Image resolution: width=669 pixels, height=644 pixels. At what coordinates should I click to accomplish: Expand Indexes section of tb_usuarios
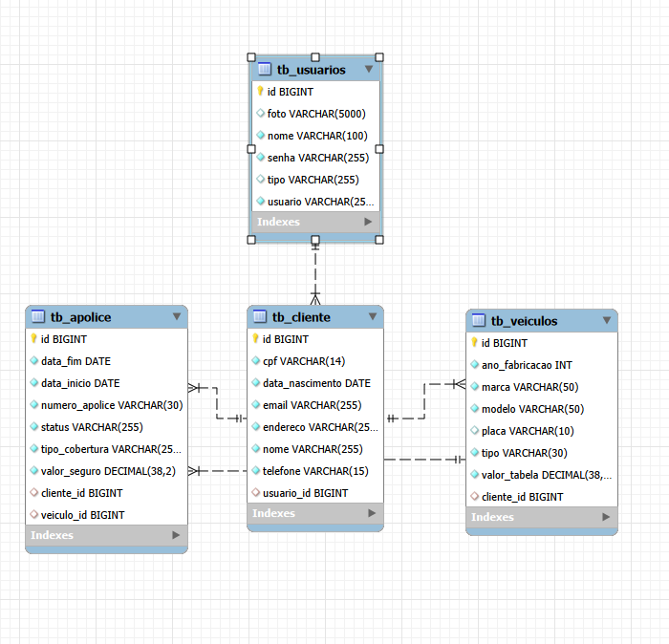coord(368,222)
